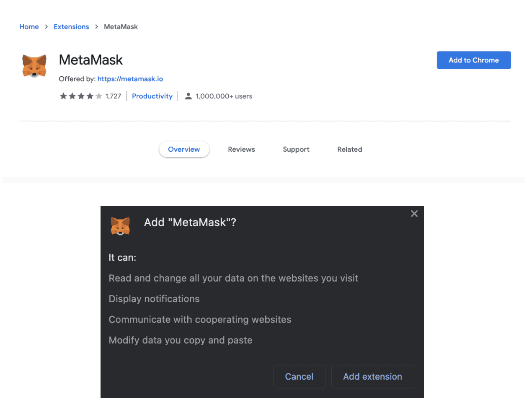Click the 1,727 ratings count

(113, 96)
